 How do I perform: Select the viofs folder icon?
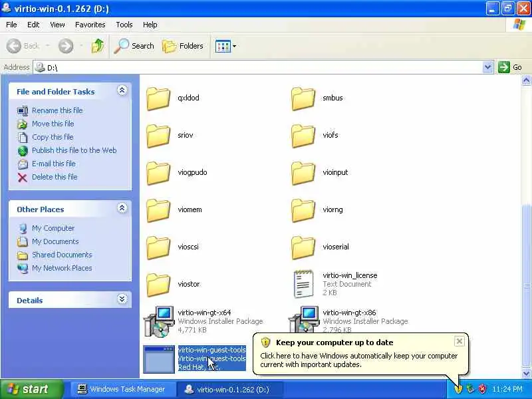(x=303, y=136)
